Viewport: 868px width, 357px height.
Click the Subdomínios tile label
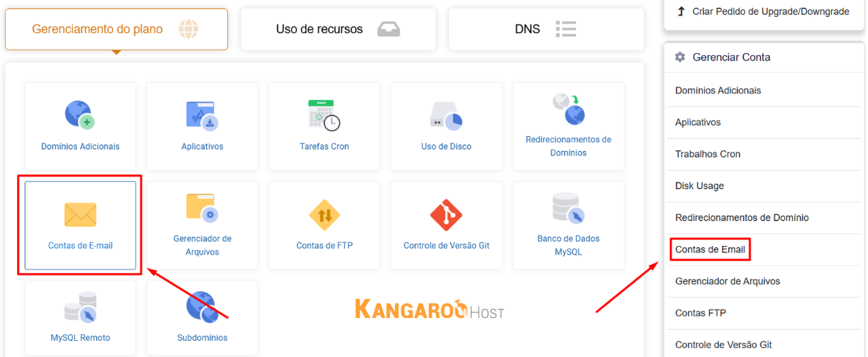click(x=202, y=338)
